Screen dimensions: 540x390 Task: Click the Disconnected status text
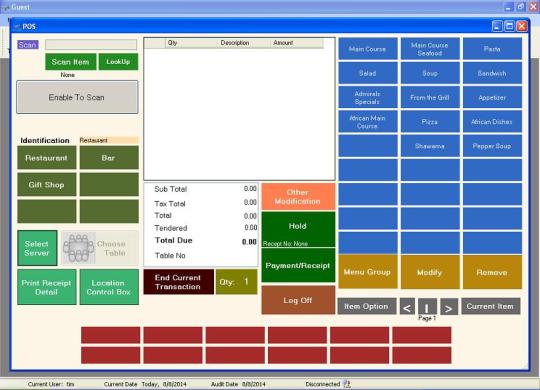click(x=323, y=384)
